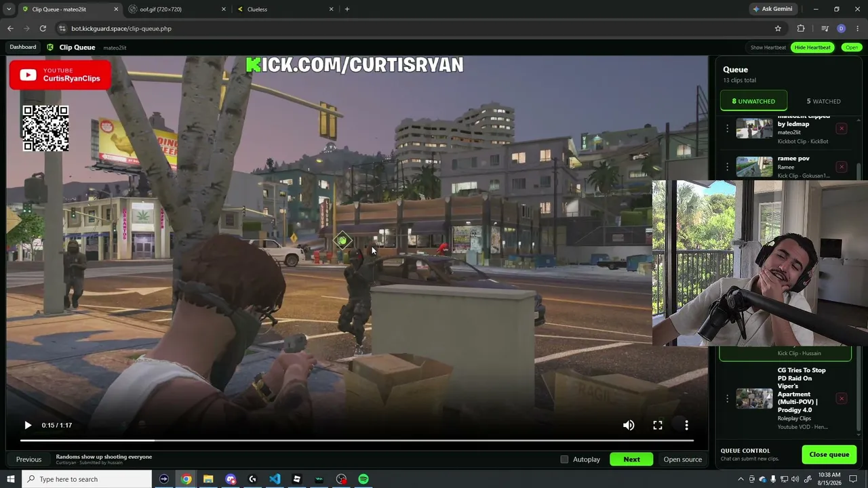The width and height of the screenshot is (868, 488).
Task: Open the taskbar clock and date
Action: [x=829, y=479]
